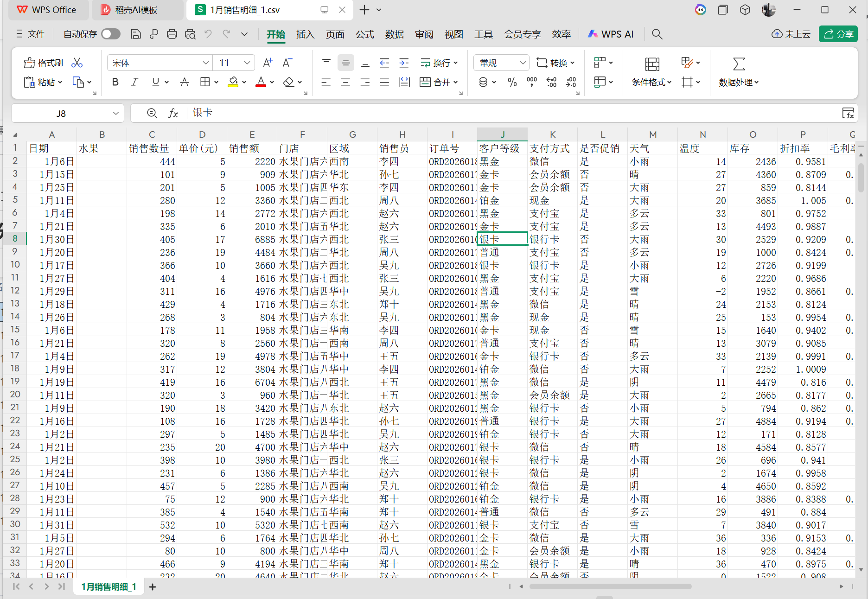Expand the font name 宋体 dropdown

tap(205, 63)
